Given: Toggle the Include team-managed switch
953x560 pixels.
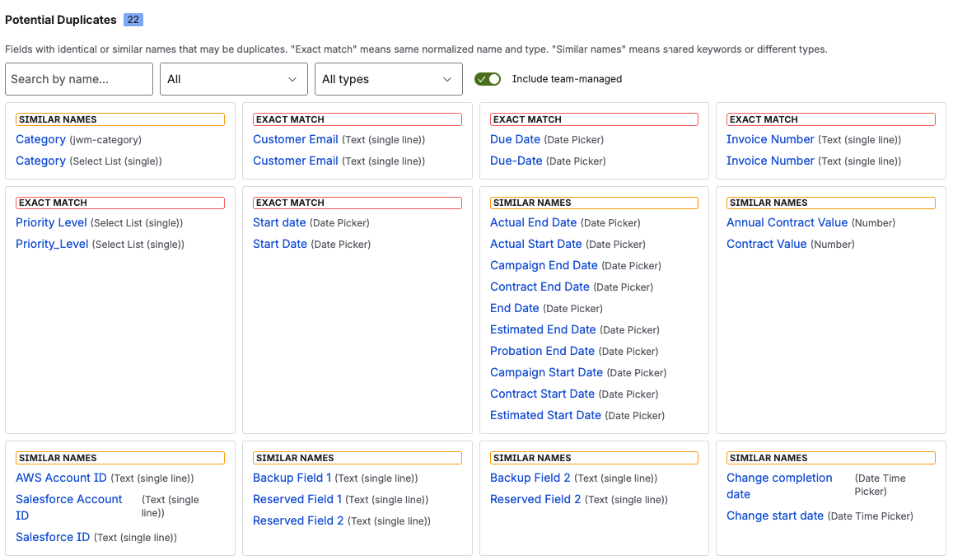Looking at the screenshot, I should pyautogui.click(x=488, y=79).
